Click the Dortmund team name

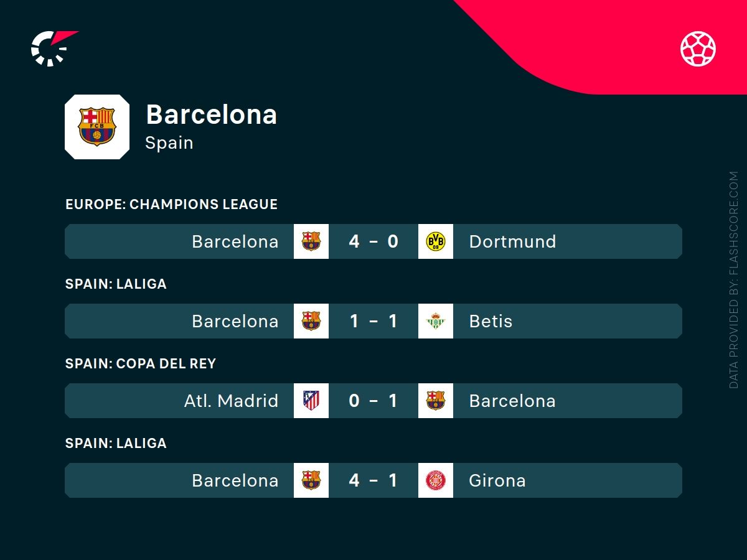tap(512, 241)
